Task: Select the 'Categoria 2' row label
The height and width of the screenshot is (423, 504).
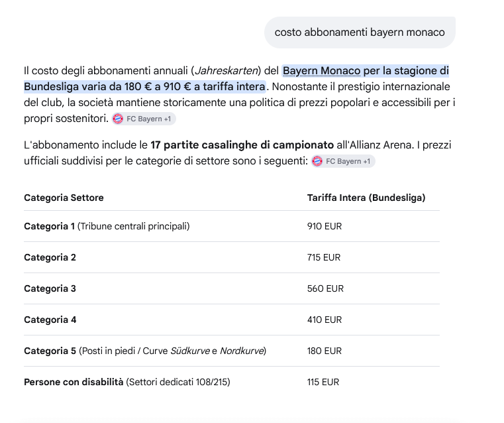Action: [x=50, y=257]
